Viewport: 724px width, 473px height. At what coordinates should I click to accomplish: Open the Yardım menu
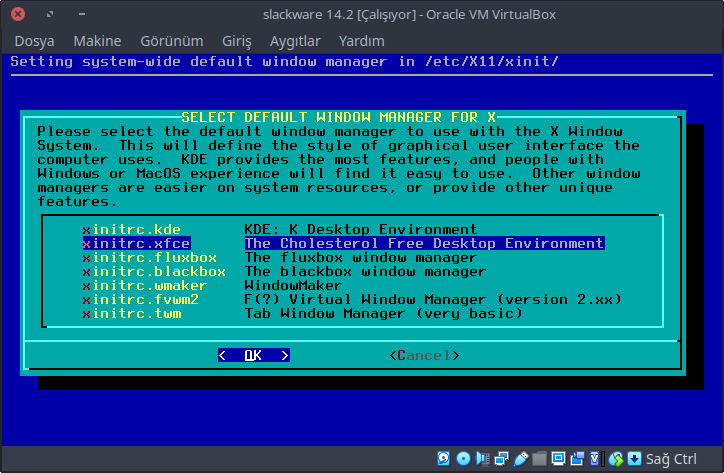point(362,41)
